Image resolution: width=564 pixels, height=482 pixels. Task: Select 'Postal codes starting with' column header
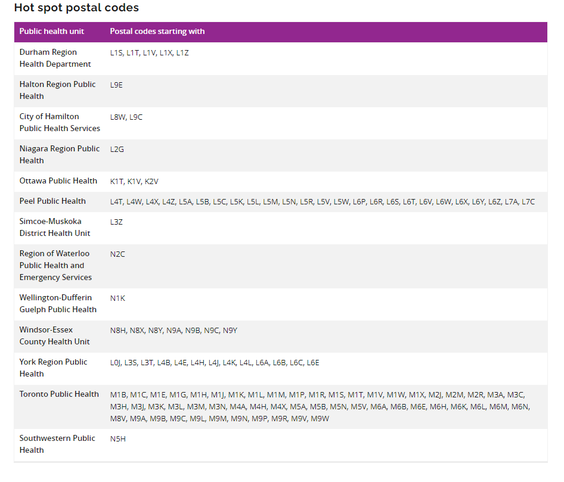point(157,31)
